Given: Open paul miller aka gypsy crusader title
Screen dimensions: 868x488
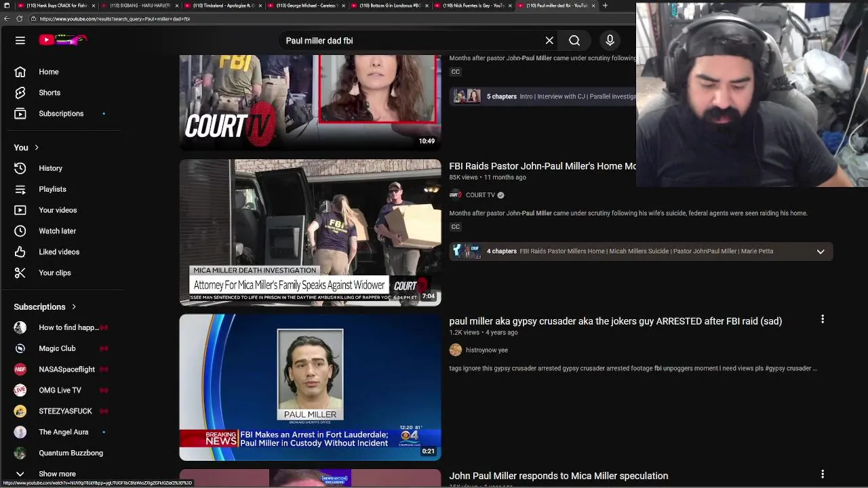Looking at the screenshot, I should click(615, 321).
